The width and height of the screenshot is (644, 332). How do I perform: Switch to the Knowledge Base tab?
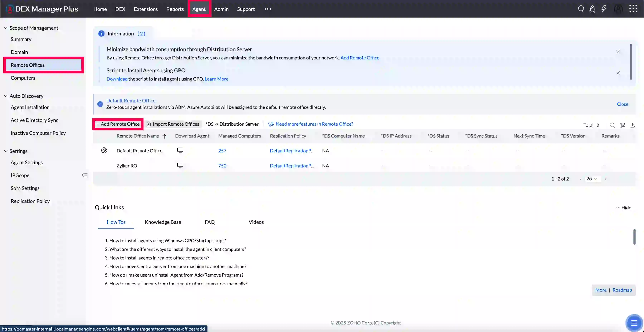pyautogui.click(x=163, y=222)
